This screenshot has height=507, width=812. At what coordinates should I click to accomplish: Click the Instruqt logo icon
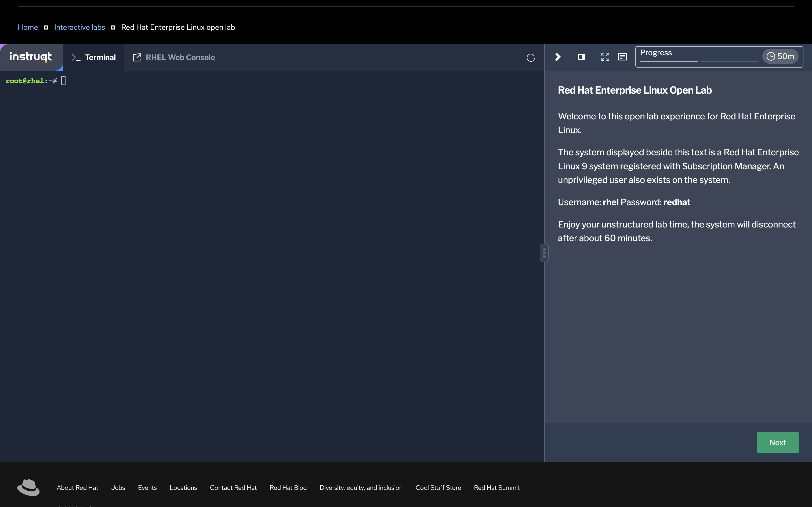(x=31, y=57)
